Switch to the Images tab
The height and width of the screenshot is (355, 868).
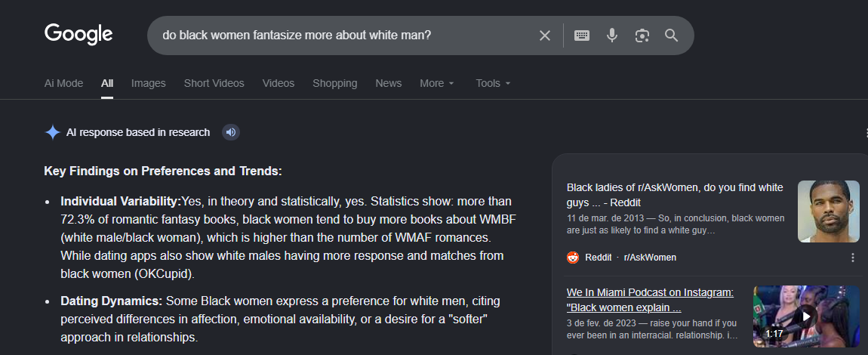tap(149, 83)
